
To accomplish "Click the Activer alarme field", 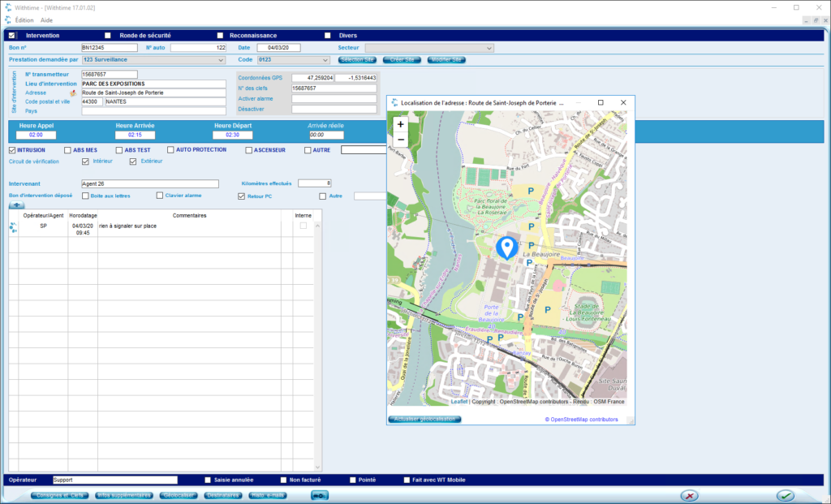I will (x=334, y=98).
